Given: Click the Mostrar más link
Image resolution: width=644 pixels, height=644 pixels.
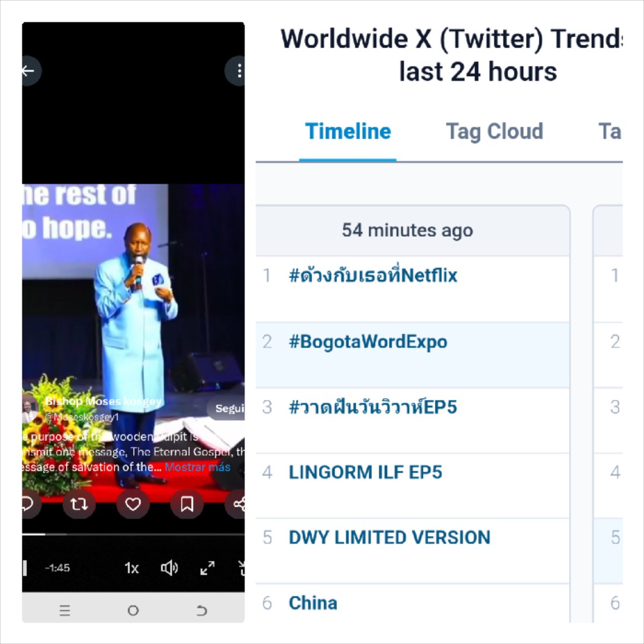Looking at the screenshot, I should click(x=197, y=467).
